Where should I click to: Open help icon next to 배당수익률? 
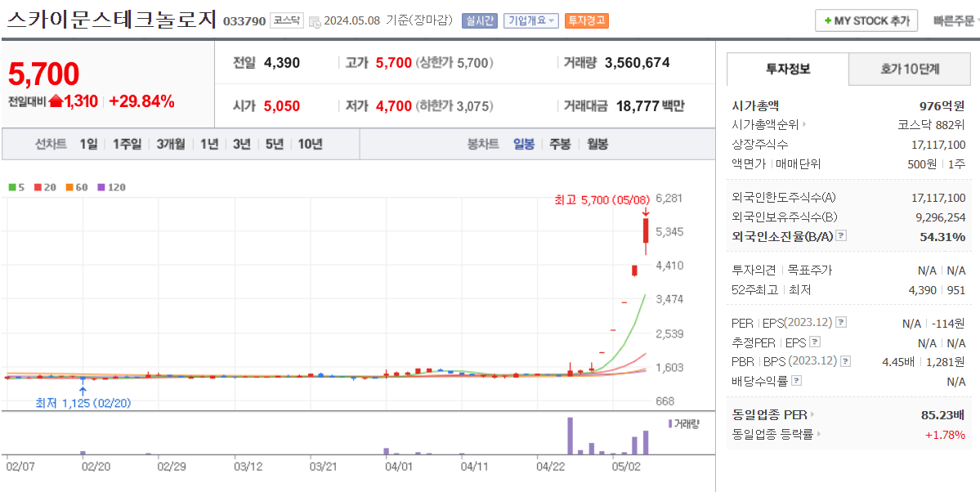(x=797, y=380)
